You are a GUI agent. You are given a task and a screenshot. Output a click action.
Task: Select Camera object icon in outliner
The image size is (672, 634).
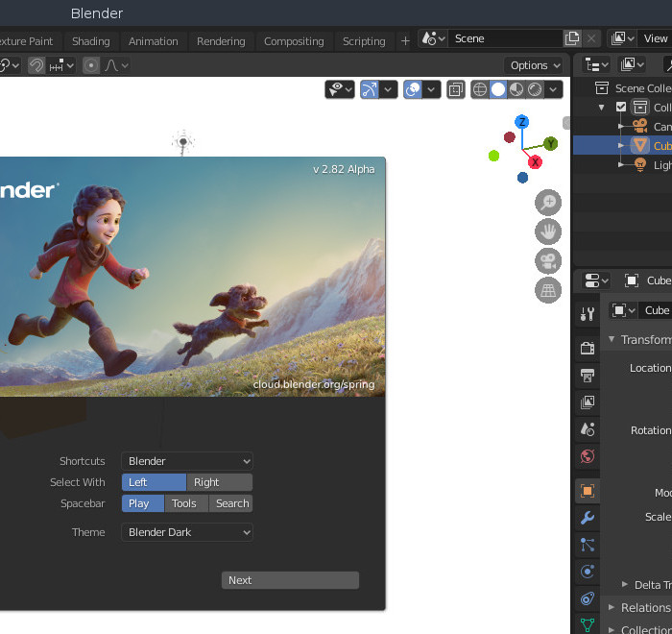point(640,126)
